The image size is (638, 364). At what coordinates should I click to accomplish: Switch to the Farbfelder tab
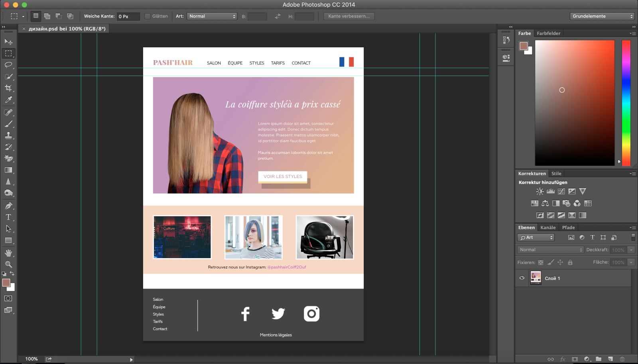548,33
